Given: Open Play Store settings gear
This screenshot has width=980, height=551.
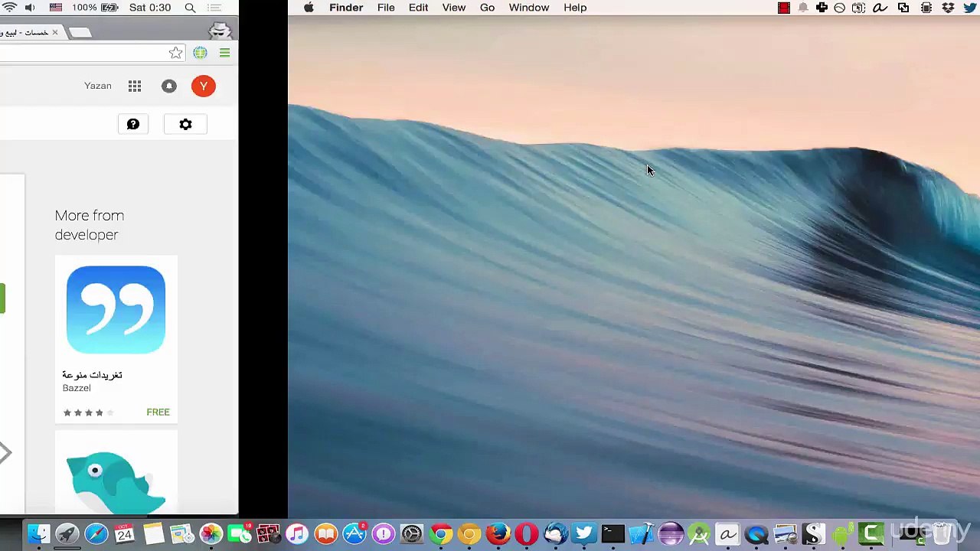Looking at the screenshot, I should 185,125.
